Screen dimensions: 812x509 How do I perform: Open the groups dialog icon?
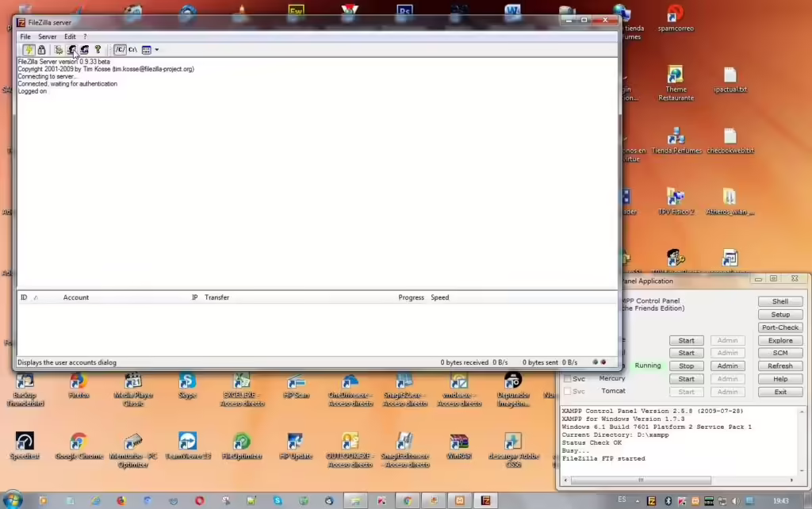[x=84, y=50]
